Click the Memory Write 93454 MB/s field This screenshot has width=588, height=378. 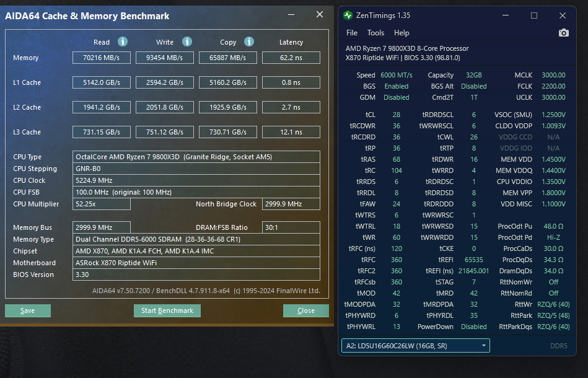[165, 58]
